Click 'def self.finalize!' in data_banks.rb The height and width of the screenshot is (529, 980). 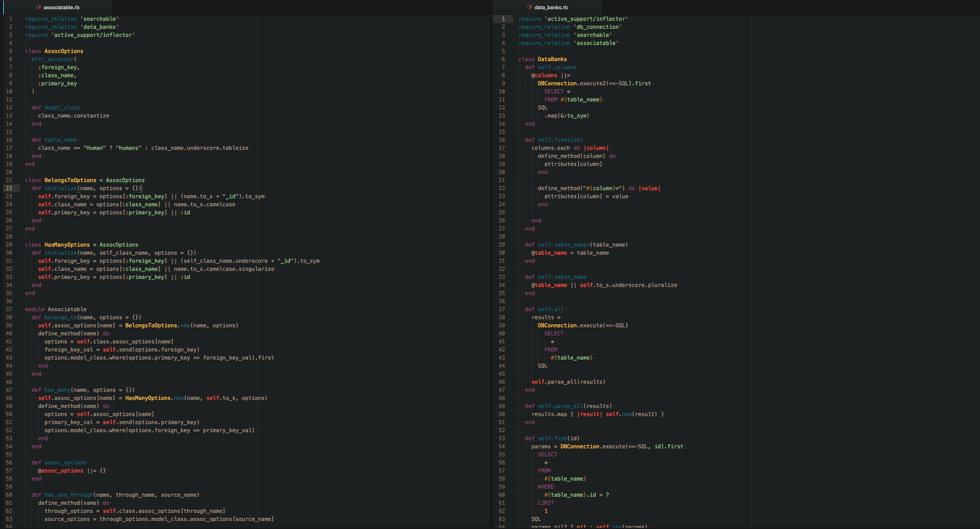pos(554,140)
